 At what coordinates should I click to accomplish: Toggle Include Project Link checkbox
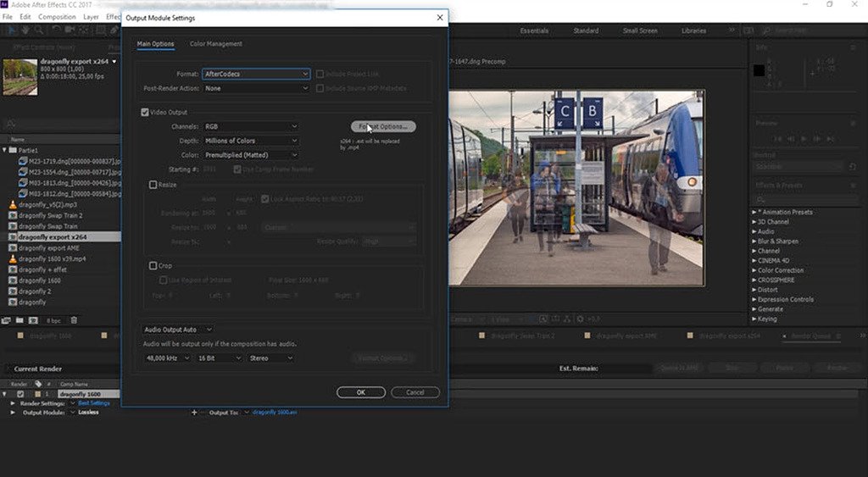click(320, 74)
